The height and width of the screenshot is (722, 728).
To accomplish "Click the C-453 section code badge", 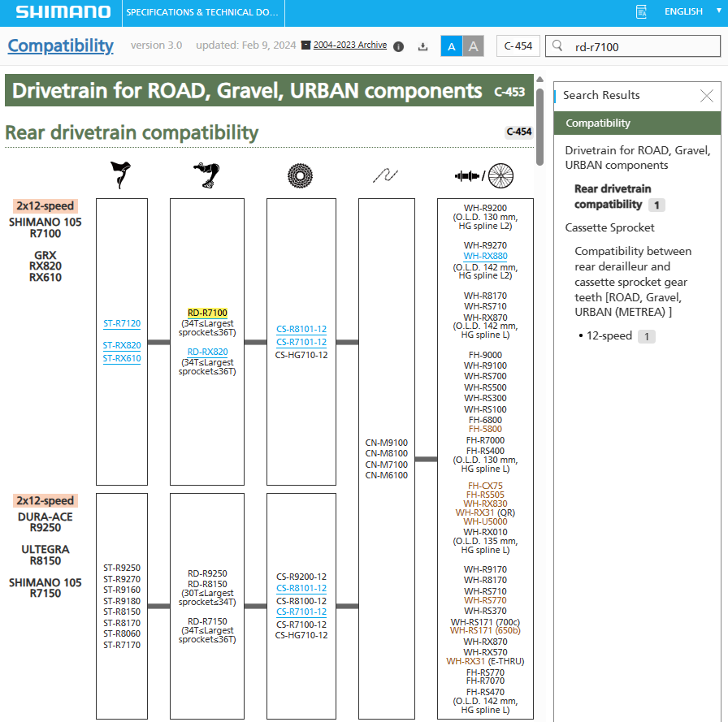I will click(x=509, y=92).
